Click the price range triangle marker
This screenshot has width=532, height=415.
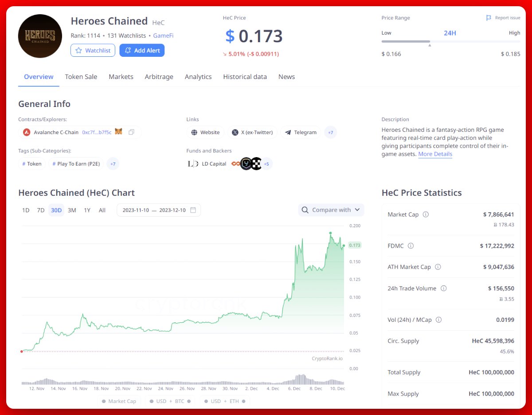click(430, 45)
